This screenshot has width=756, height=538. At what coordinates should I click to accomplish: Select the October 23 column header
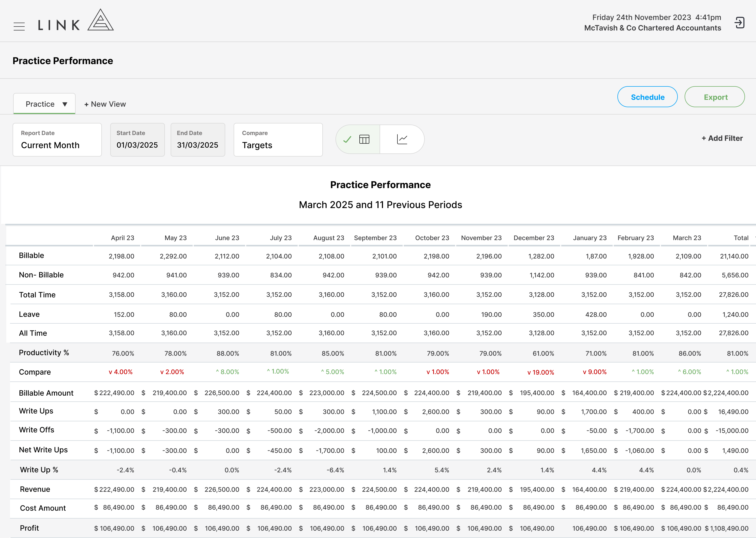[x=432, y=238]
